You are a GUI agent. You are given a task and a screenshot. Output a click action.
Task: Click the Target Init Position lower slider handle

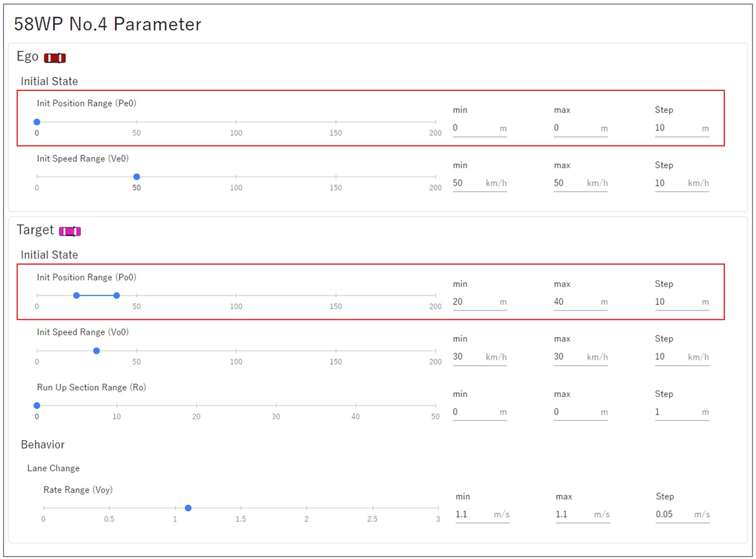coord(76,295)
